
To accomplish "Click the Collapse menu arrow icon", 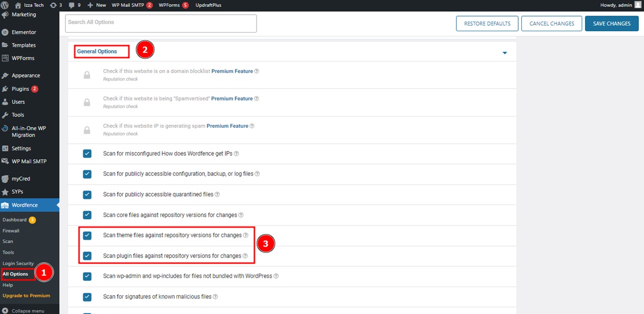I will 5,311.
